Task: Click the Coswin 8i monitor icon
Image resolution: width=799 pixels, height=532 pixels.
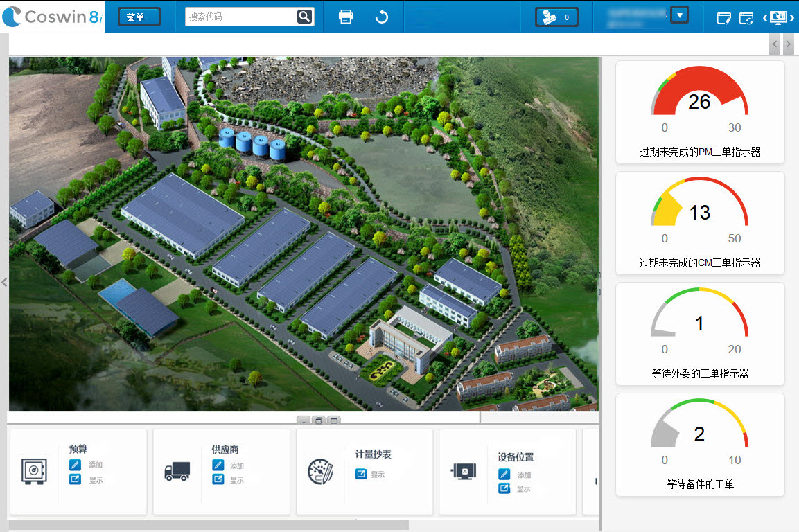Action: (779, 18)
